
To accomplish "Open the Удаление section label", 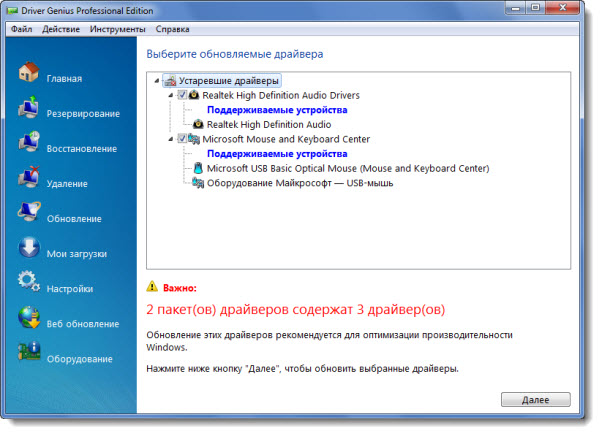I will (x=67, y=184).
